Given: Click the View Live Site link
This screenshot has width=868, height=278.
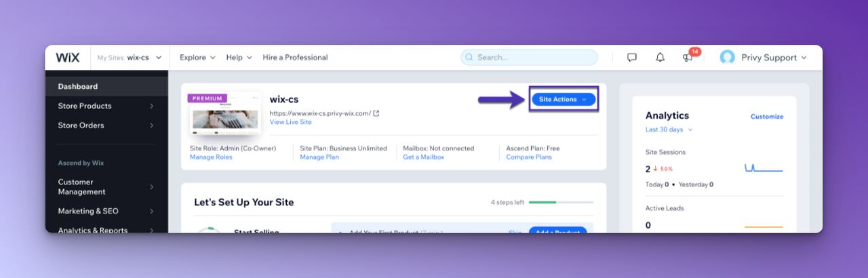Looking at the screenshot, I should (290, 122).
